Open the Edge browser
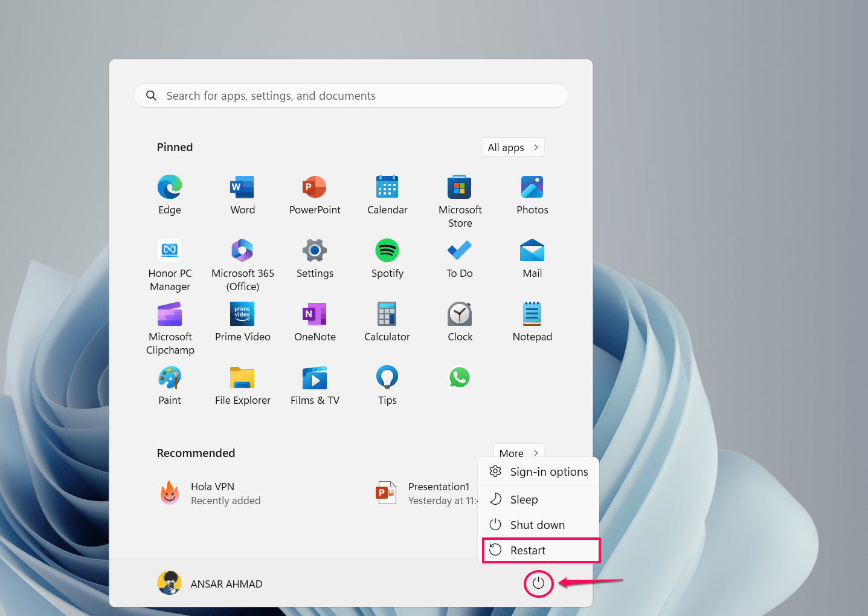 tap(170, 195)
